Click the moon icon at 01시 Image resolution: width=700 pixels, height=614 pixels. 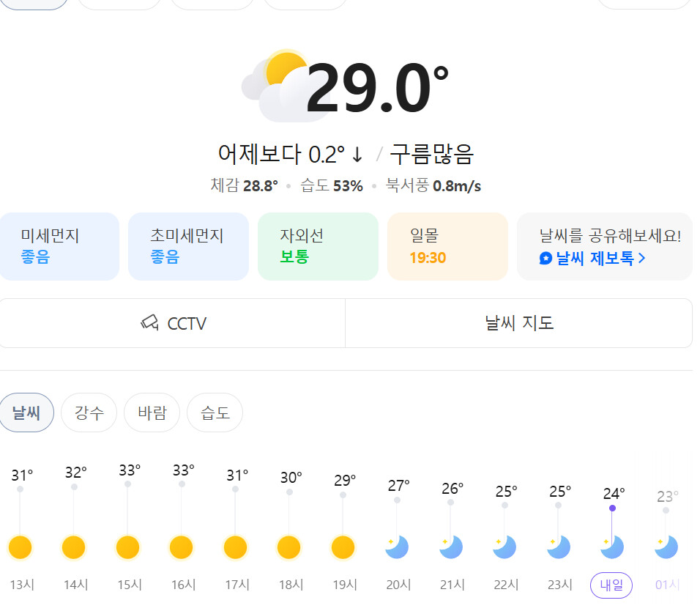[x=666, y=547]
